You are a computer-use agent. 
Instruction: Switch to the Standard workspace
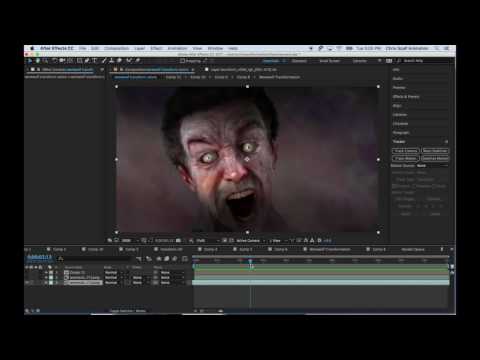point(299,61)
